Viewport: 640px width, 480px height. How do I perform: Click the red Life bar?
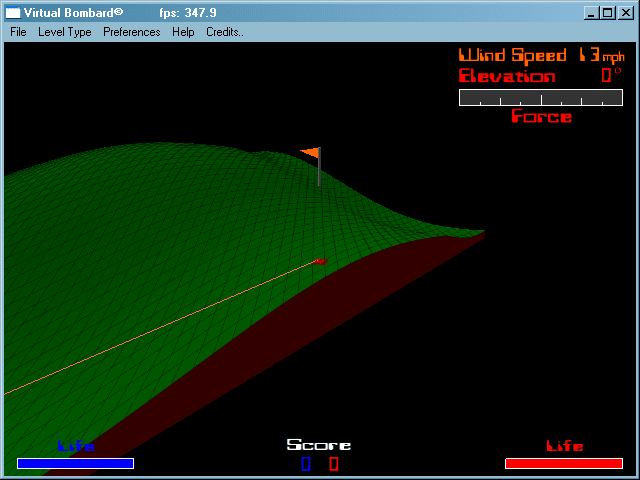pos(564,463)
